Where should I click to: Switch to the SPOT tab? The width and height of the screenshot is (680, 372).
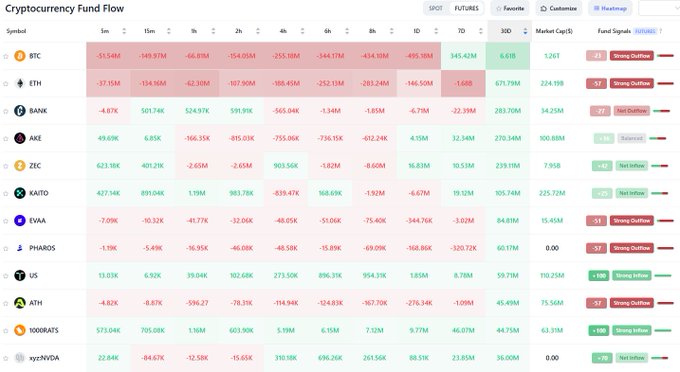tap(436, 8)
